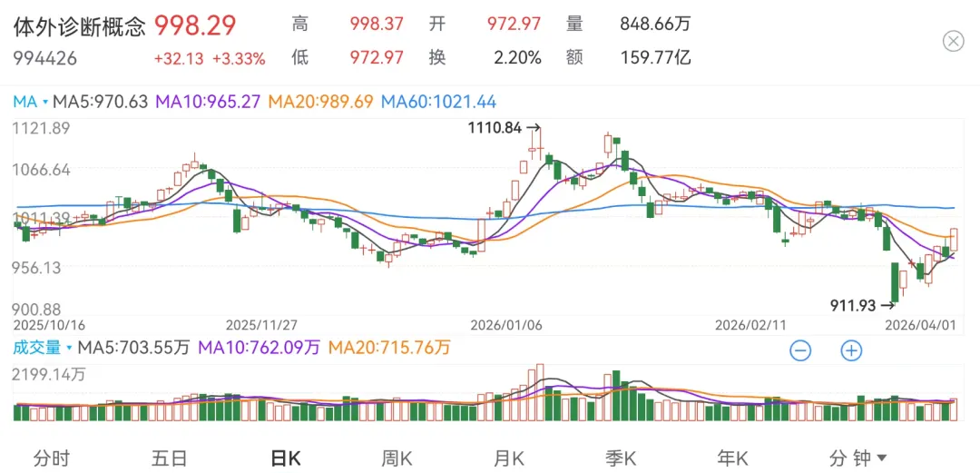Click the turnover rate 2.20%
This screenshot has height=473, width=980.
pyautogui.click(x=516, y=58)
